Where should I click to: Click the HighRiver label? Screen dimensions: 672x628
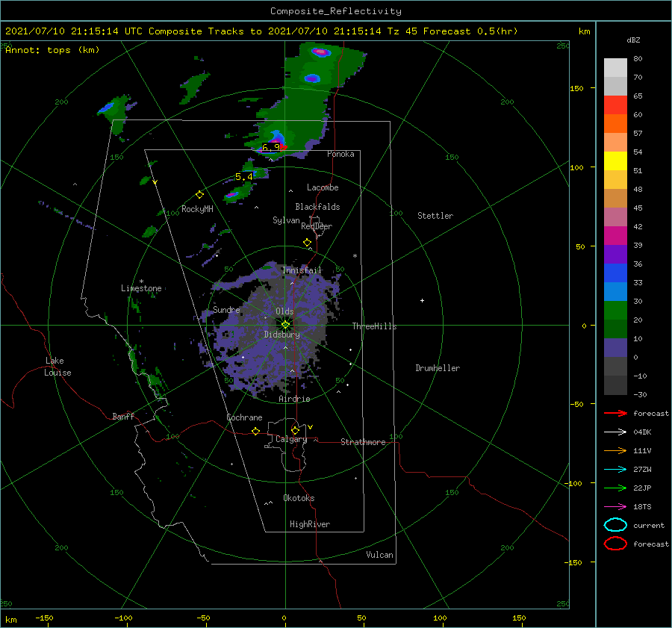(x=310, y=524)
